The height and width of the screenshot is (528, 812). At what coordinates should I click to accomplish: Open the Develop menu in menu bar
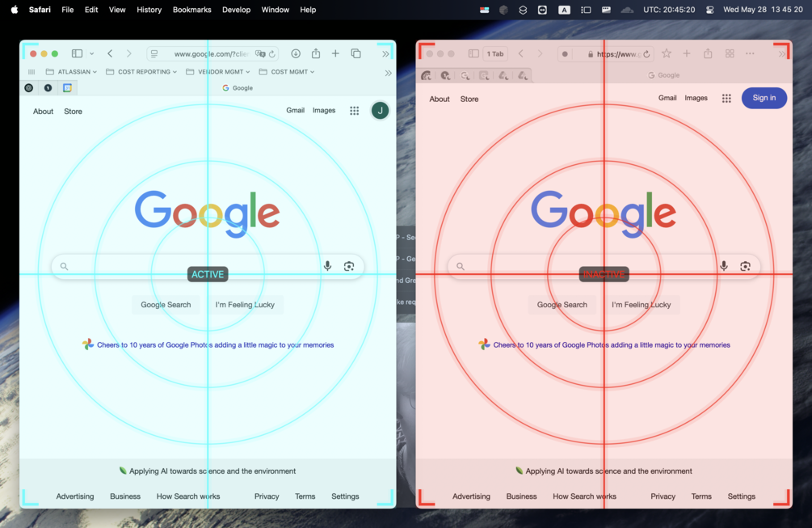tap(236, 10)
